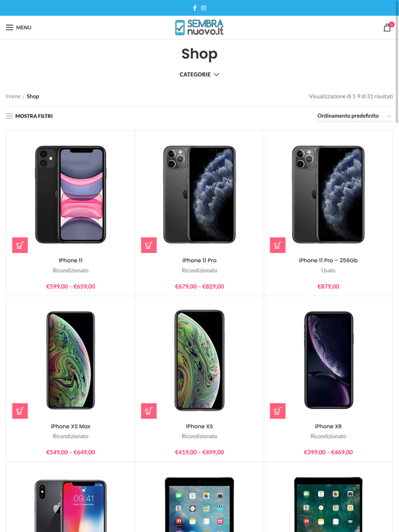Click pink cart icon for iPhone XS

tap(149, 411)
